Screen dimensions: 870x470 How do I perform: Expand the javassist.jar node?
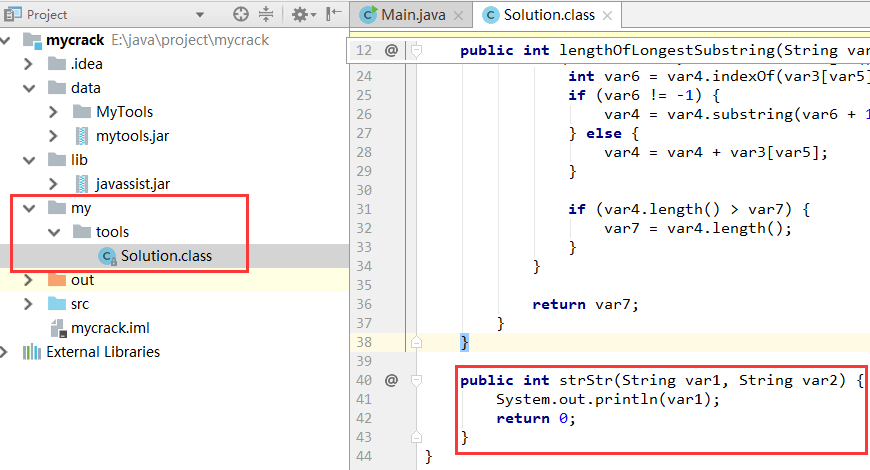tap(53, 184)
